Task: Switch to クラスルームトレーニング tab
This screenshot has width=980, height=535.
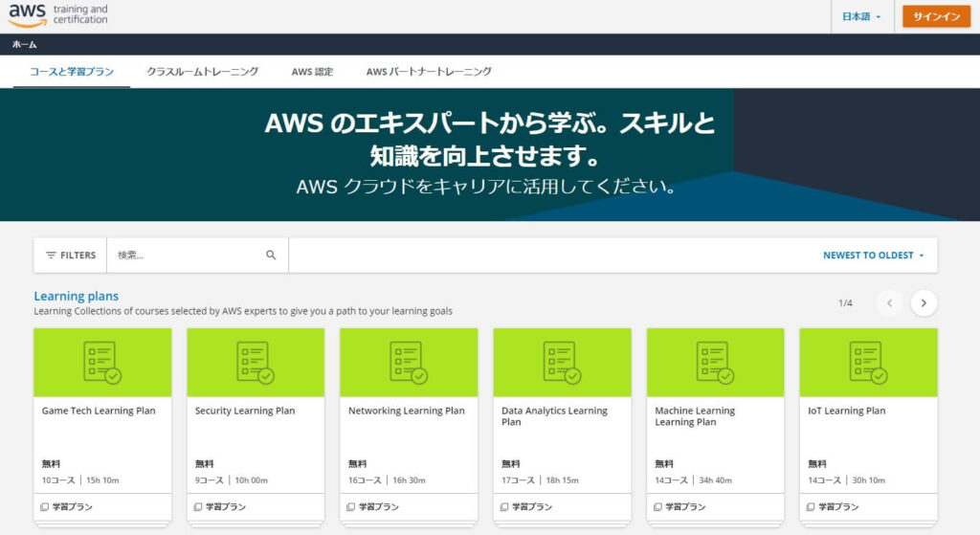Action: 202,72
